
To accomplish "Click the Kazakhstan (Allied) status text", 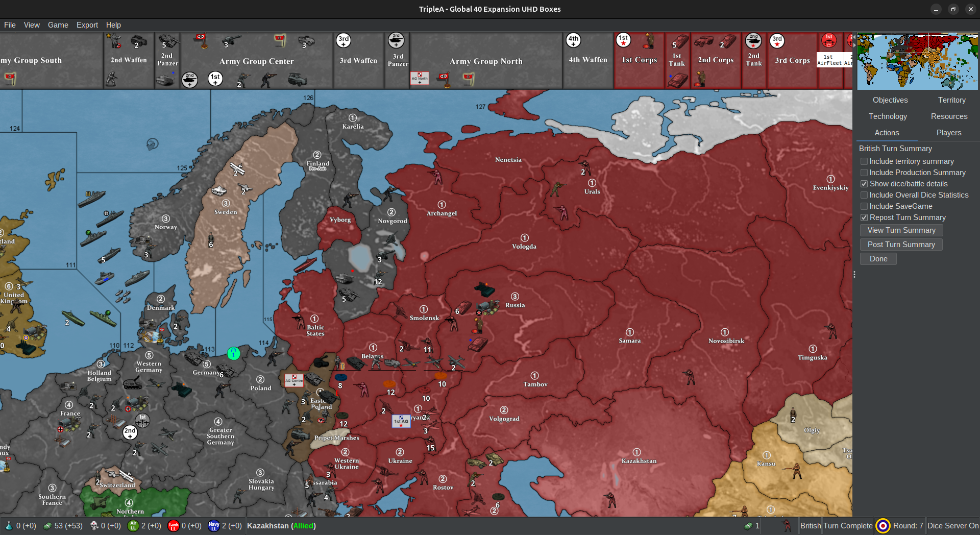I will [x=281, y=526].
